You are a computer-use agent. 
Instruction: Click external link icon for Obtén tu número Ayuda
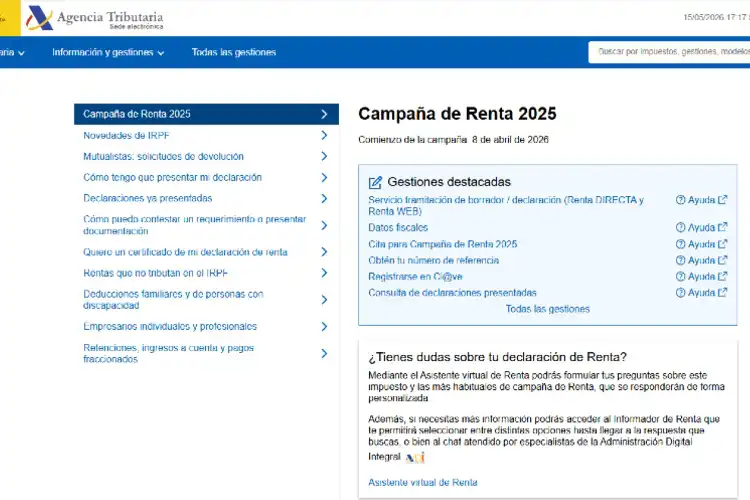click(x=723, y=260)
